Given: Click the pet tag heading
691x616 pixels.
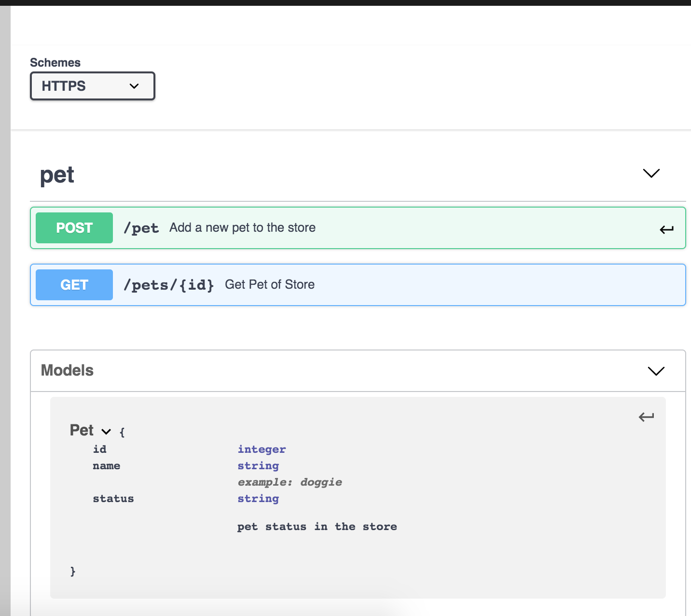Looking at the screenshot, I should 57,175.
